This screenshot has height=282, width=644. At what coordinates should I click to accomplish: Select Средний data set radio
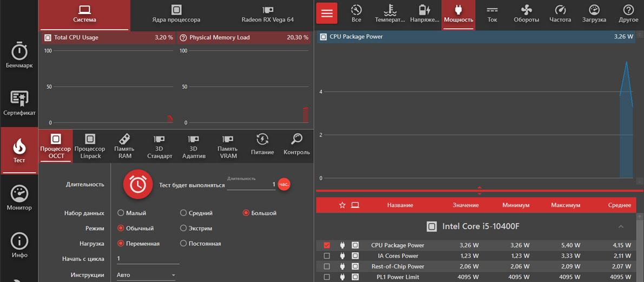point(196,213)
